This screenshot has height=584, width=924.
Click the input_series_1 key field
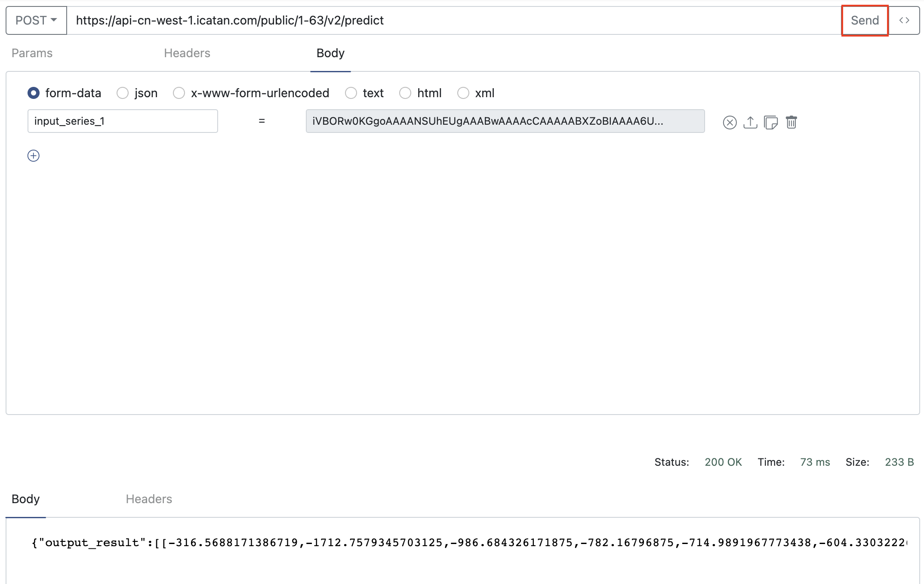coord(123,121)
